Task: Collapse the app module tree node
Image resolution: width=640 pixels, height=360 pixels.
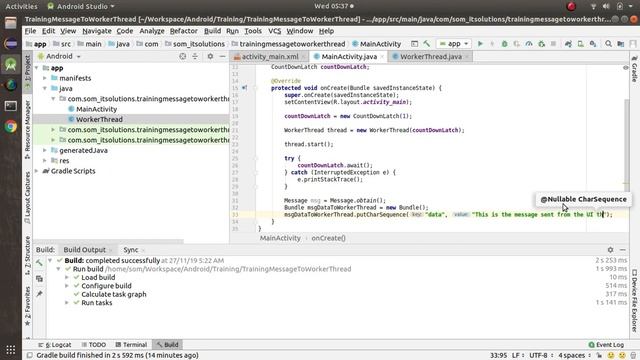Action: click(37, 68)
